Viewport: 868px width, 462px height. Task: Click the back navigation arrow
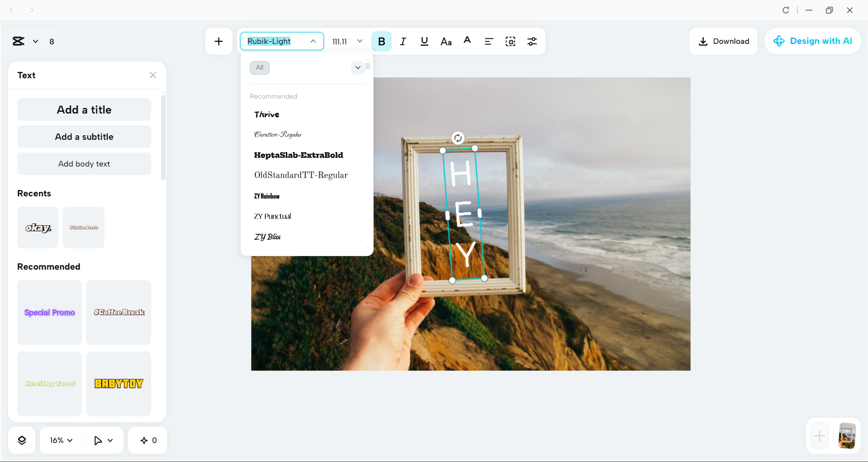point(12,10)
